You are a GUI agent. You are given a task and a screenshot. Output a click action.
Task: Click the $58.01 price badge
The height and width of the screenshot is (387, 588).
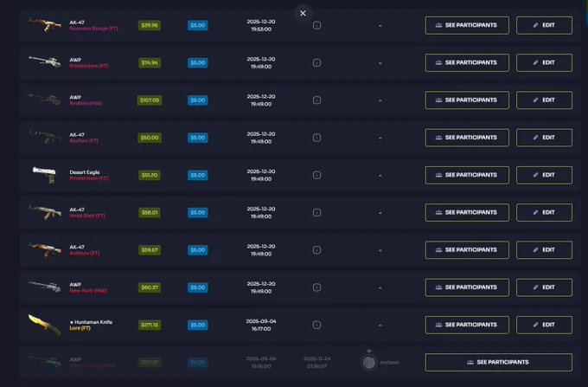click(x=150, y=213)
